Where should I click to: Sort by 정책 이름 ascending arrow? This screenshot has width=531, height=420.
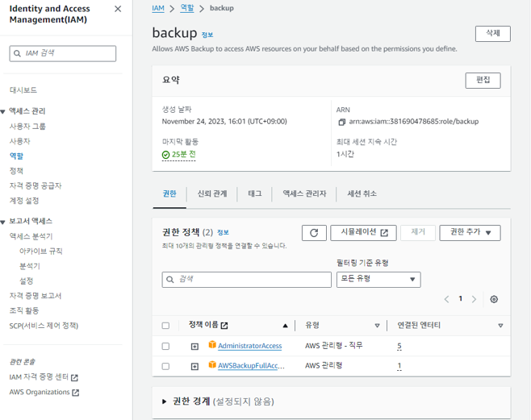pyautogui.click(x=285, y=326)
